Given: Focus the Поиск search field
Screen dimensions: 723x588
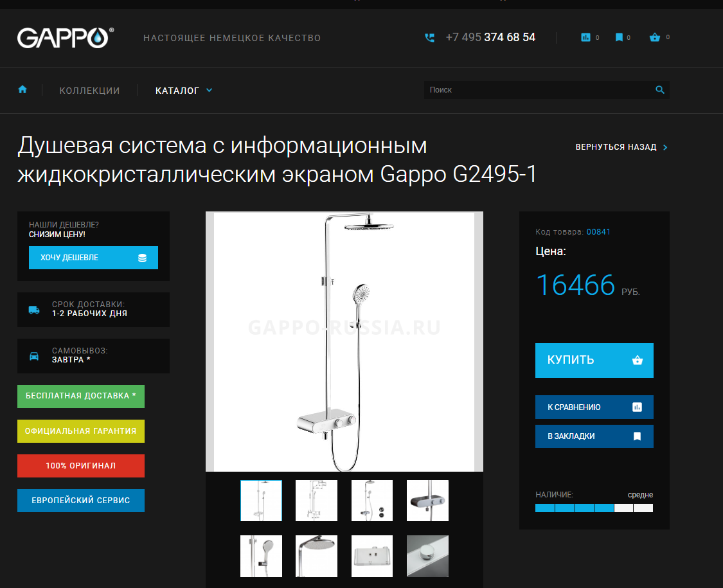Looking at the screenshot, I should (546, 90).
